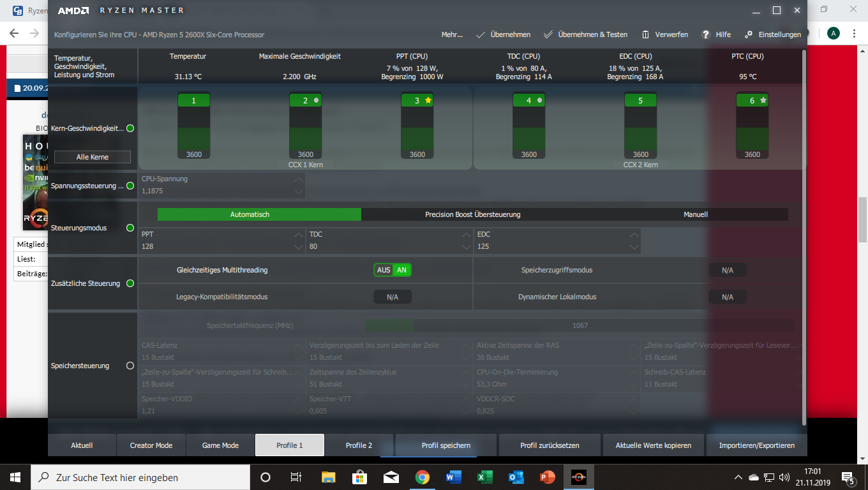Select Precision Boost Übersteuerung mode
The image size is (868, 490).
click(473, 214)
